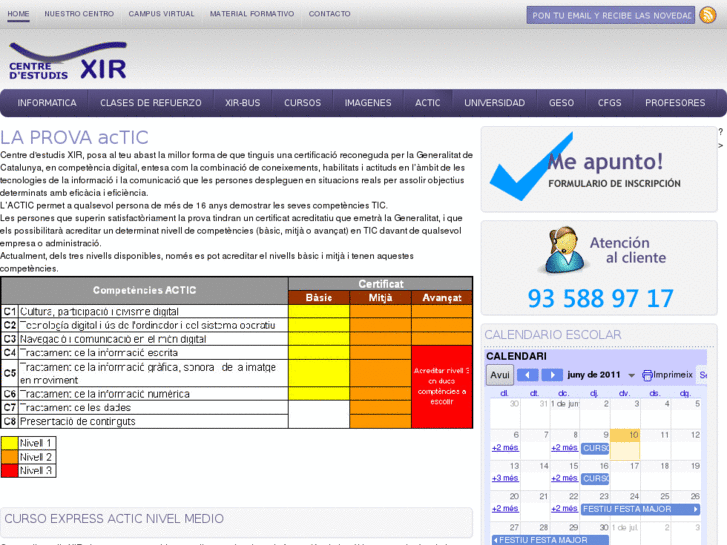This screenshot has width=727, height=545.
Task: Select CFGS menu item
Action: coord(609,103)
